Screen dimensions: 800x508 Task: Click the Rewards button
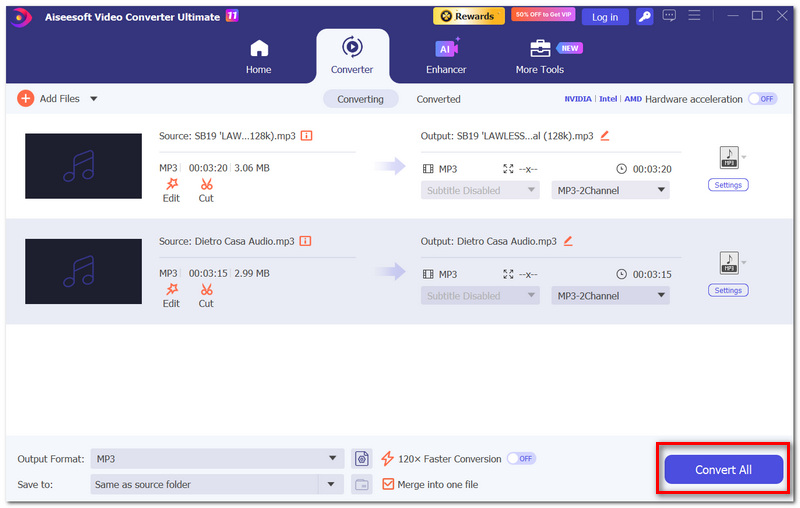(468, 16)
